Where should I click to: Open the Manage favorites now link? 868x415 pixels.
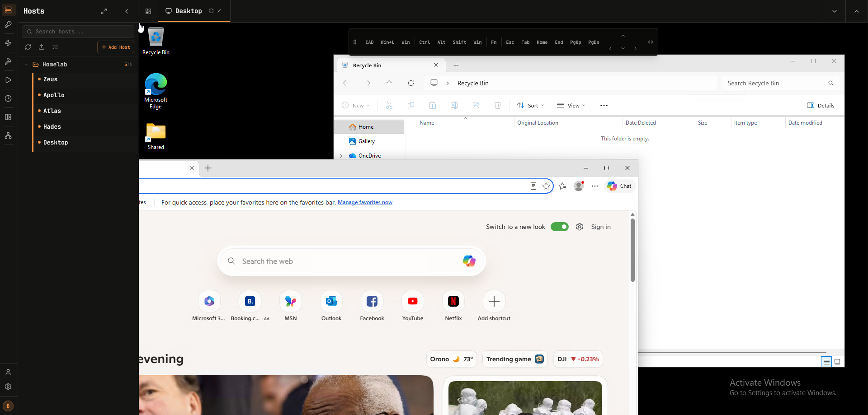(x=365, y=202)
